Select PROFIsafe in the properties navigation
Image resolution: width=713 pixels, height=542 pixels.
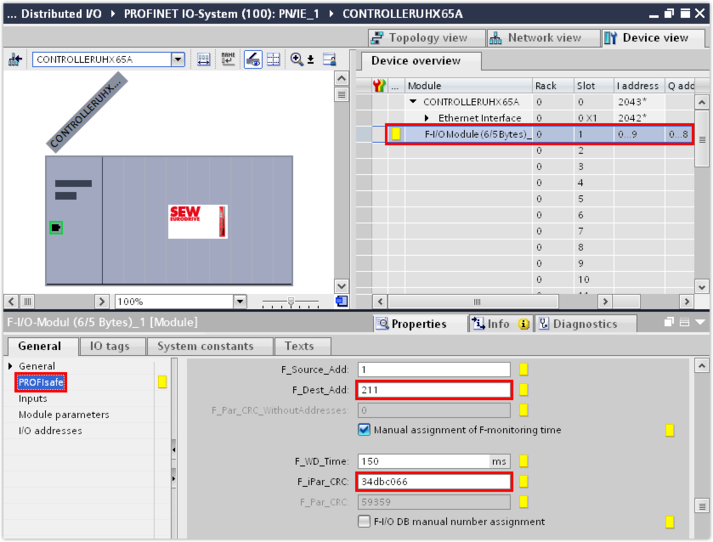point(41,382)
